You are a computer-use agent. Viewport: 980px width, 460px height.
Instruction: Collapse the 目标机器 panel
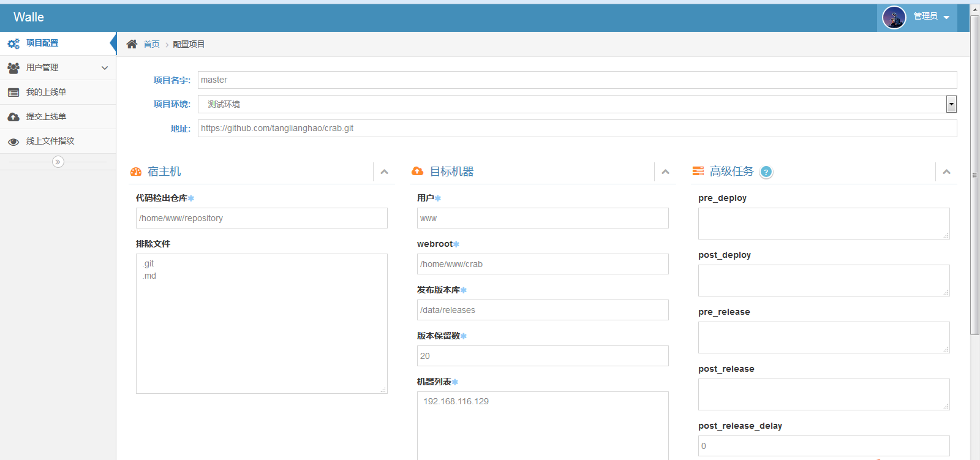click(665, 172)
